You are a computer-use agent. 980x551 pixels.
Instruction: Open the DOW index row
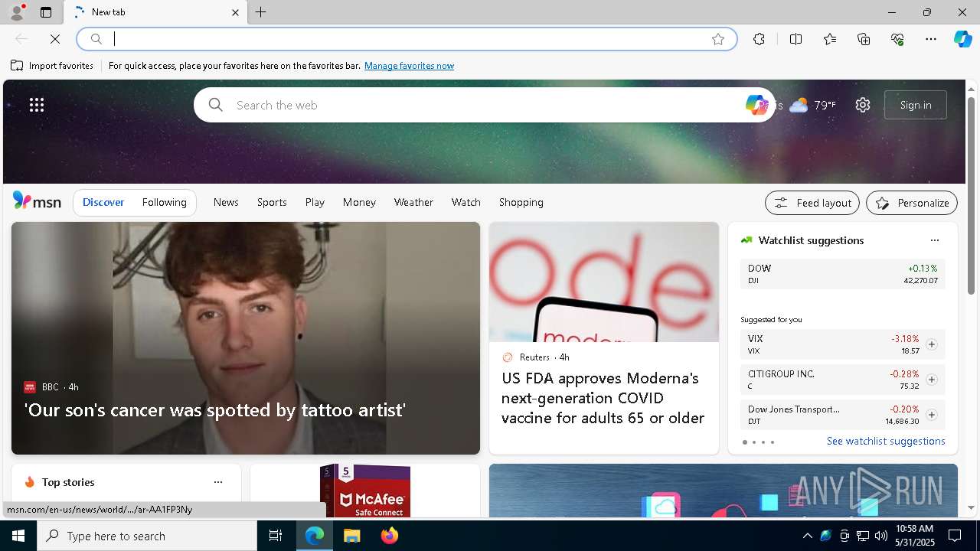(842, 274)
